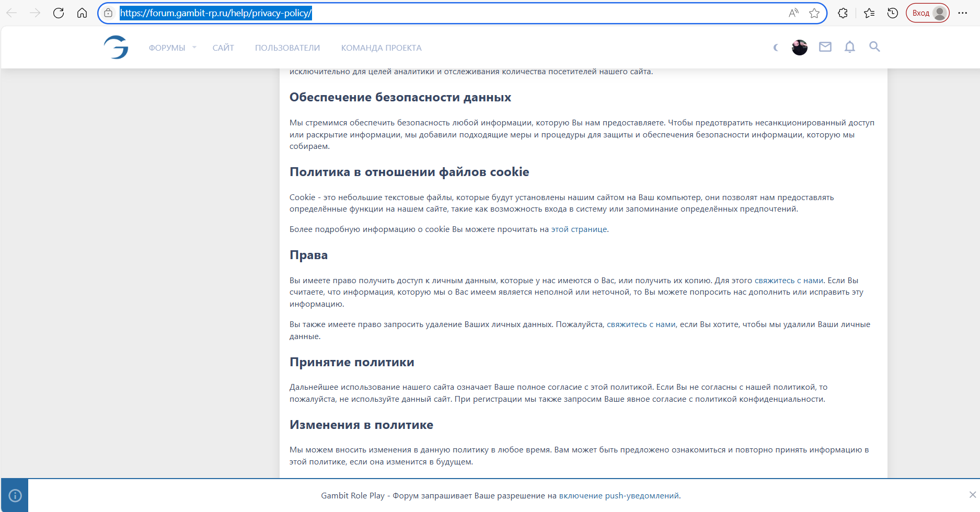Click the 'Права' heading
The width and height of the screenshot is (980, 512).
(x=308, y=255)
